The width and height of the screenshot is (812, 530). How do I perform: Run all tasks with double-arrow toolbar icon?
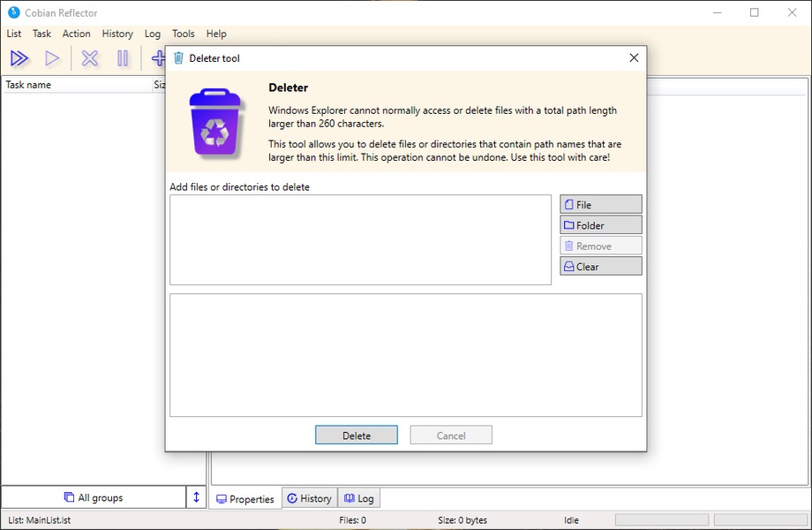click(x=19, y=58)
